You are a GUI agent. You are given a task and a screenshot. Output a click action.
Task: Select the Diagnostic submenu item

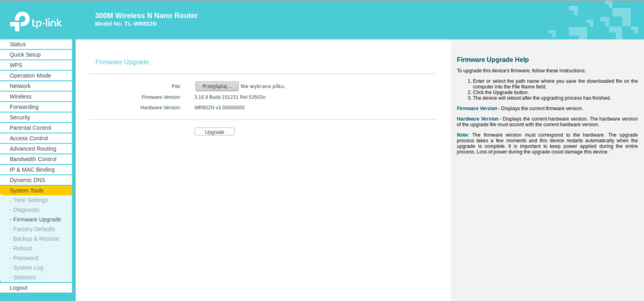point(26,210)
